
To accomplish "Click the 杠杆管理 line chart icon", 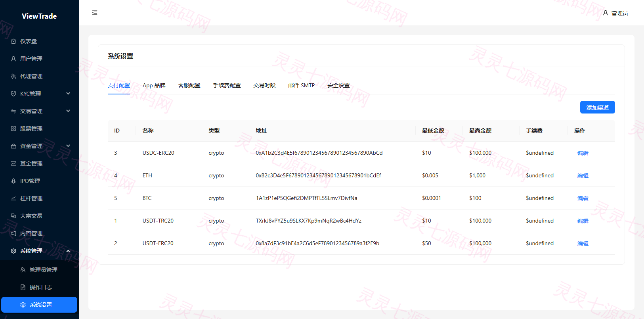I will point(13,198).
